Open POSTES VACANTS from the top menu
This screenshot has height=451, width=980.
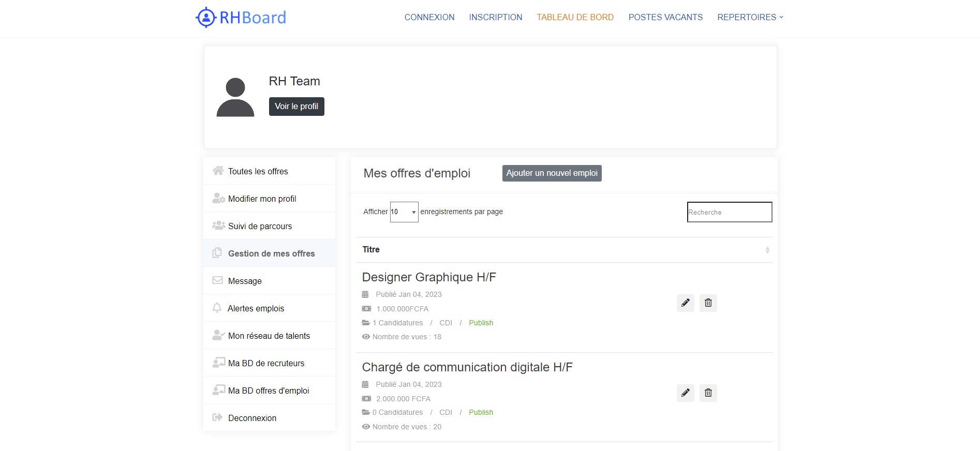click(x=665, y=17)
